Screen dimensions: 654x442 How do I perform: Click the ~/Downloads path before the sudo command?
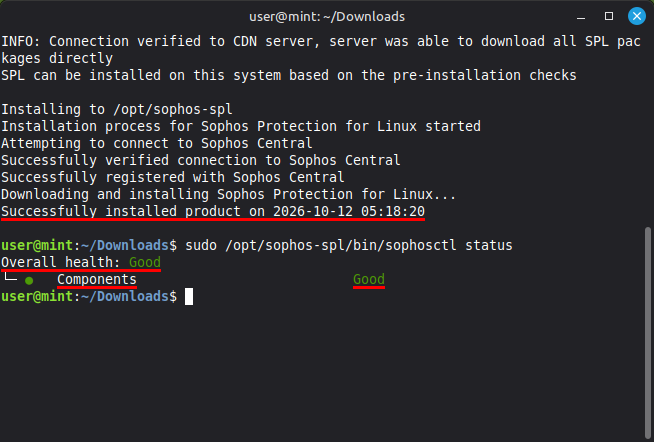(125, 245)
